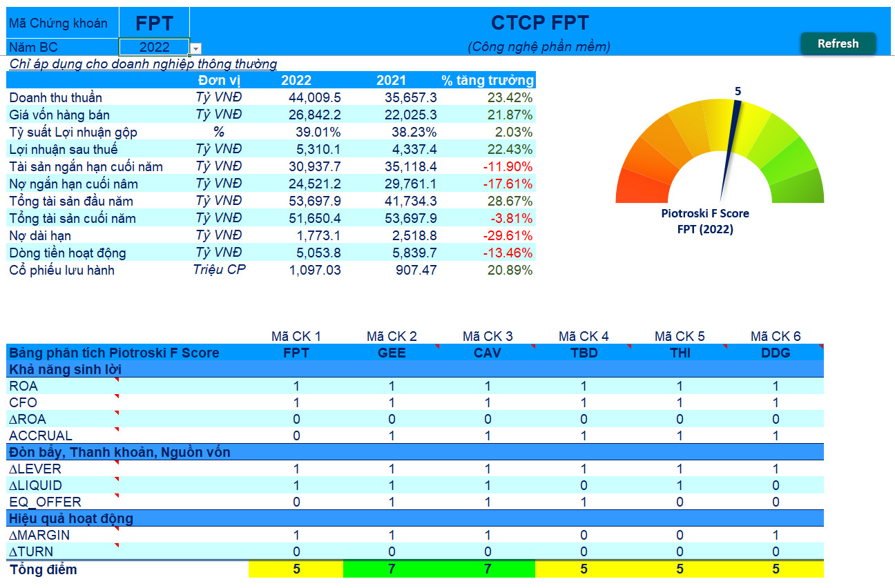895x588 pixels.
Task: Select Bảng phân tích Piotroski F Score header
Action: click(x=114, y=353)
